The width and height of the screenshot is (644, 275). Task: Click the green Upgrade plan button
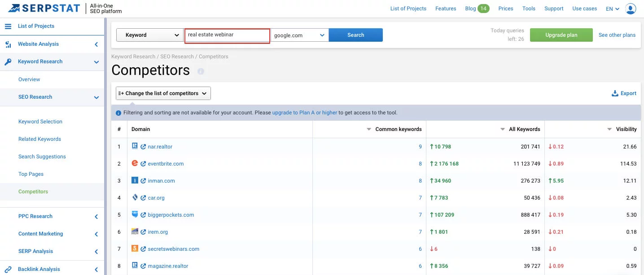561,35
